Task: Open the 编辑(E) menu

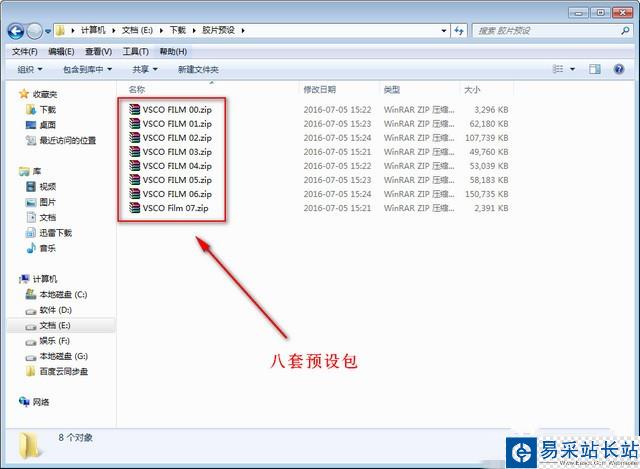Action: coord(61,51)
